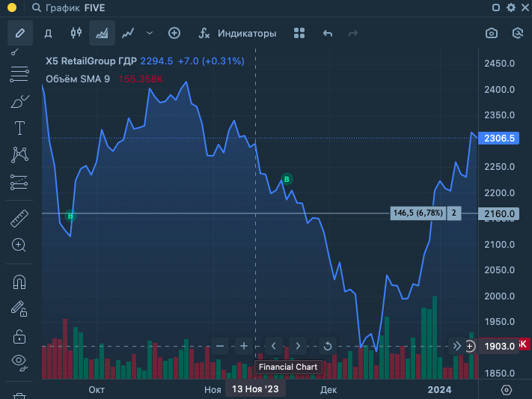Toggle the magnet snap mode
The image size is (532, 399).
(19, 282)
